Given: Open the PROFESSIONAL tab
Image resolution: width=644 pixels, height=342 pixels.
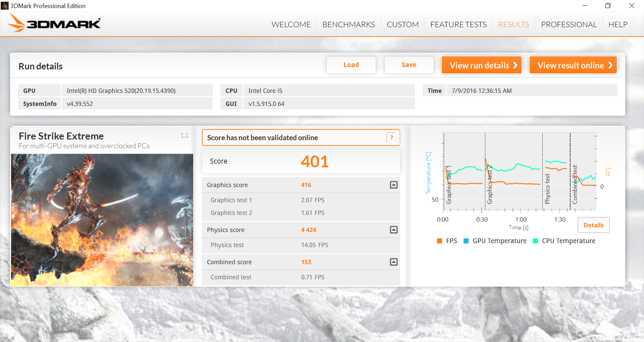Looking at the screenshot, I should coord(569,24).
